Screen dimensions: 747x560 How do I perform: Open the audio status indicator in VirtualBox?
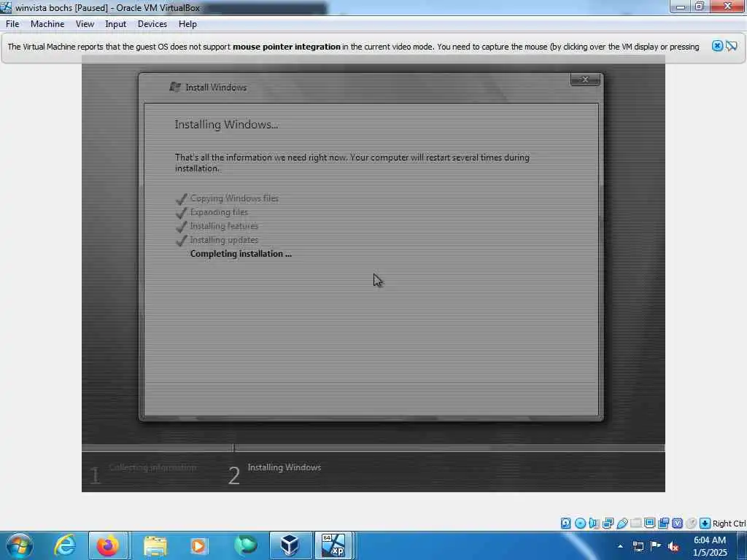594,524
